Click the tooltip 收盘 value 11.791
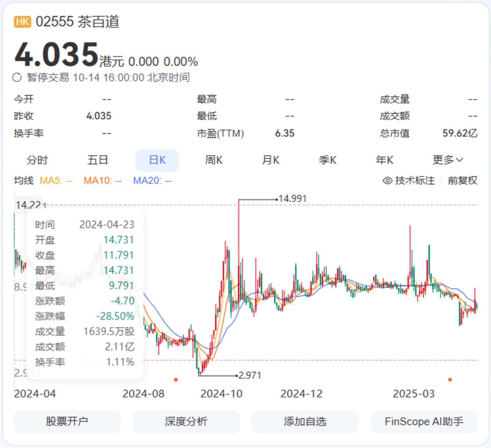This screenshot has height=448, width=491. point(119,255)
